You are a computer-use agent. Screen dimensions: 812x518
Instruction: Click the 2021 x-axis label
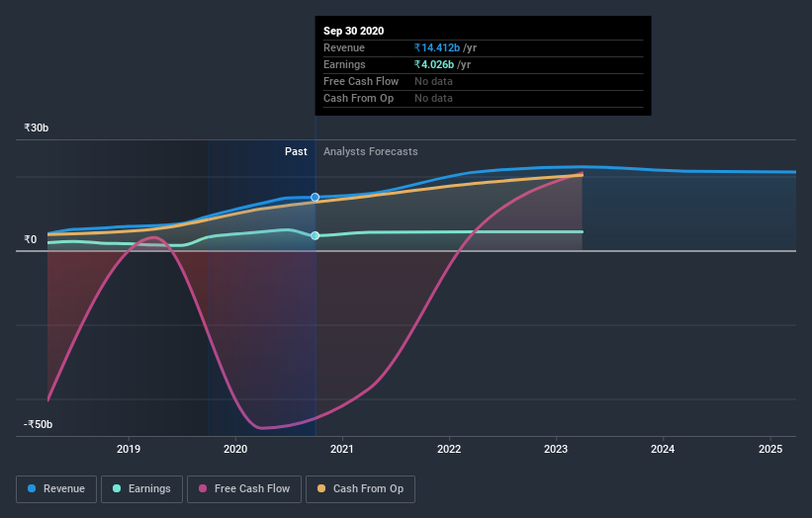tap(342, 449)
